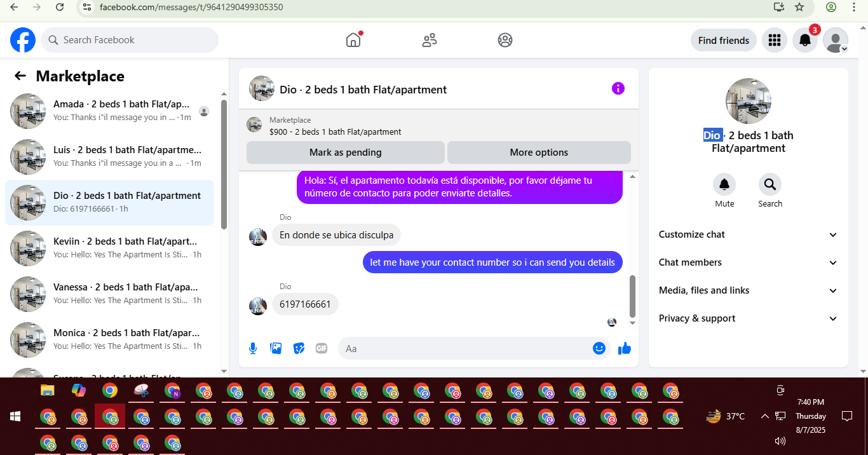Viewport: 868px width, 455px height.
Task: Open the Friends icon in top navigation
Action: [430, 40]
